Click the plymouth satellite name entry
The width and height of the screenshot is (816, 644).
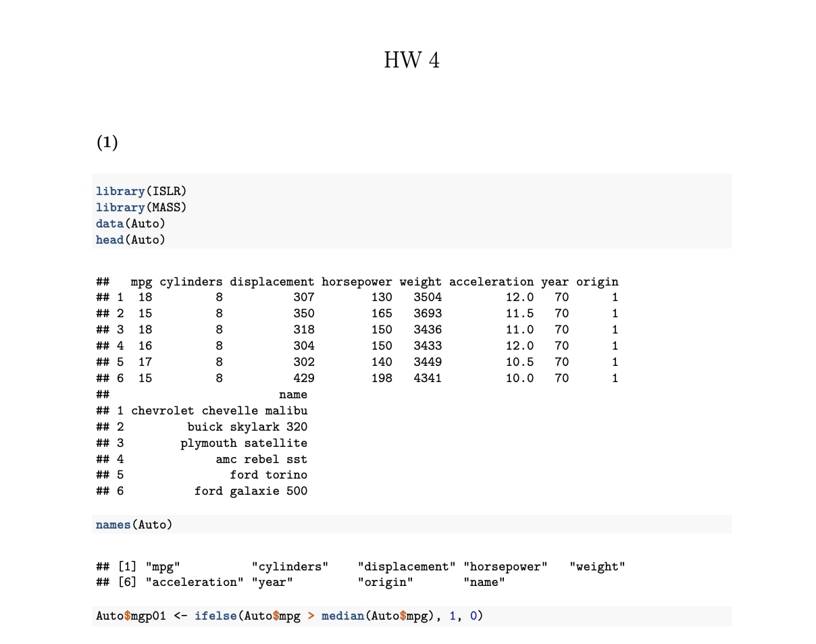243,443
